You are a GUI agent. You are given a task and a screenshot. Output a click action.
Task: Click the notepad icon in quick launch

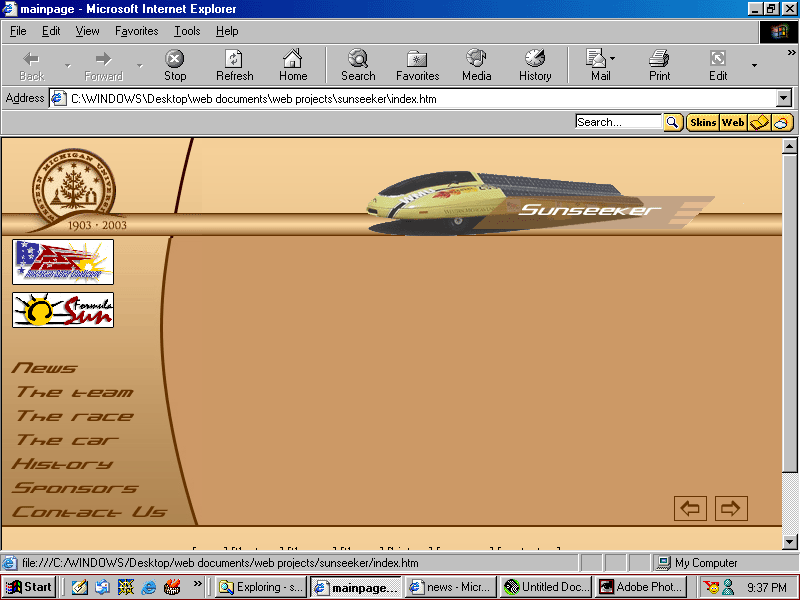click(x=79, y=587)
